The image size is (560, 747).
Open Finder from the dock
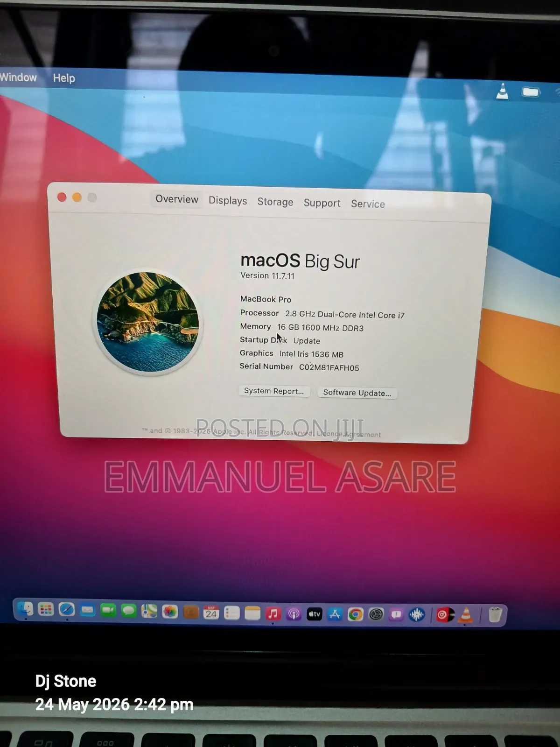click(x=25, y=609)
